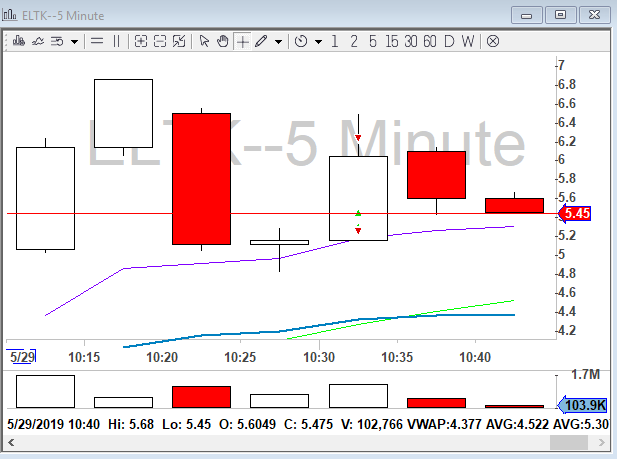617x459 pixels.
Task: Click the red 5.45 price marker
Action: 575,213
